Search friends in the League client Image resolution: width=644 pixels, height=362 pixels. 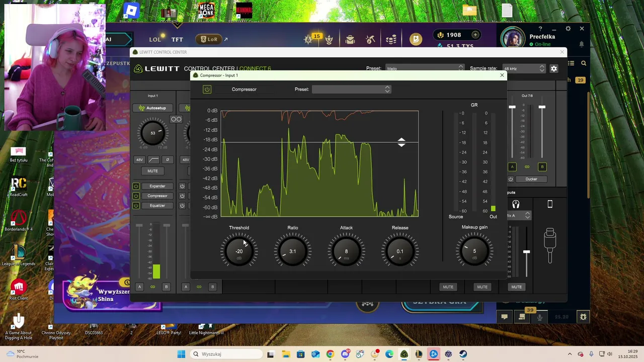[584, 63]
